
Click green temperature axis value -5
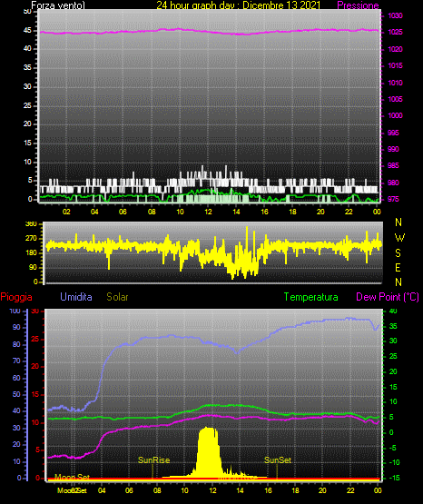[x=393, y=448]
